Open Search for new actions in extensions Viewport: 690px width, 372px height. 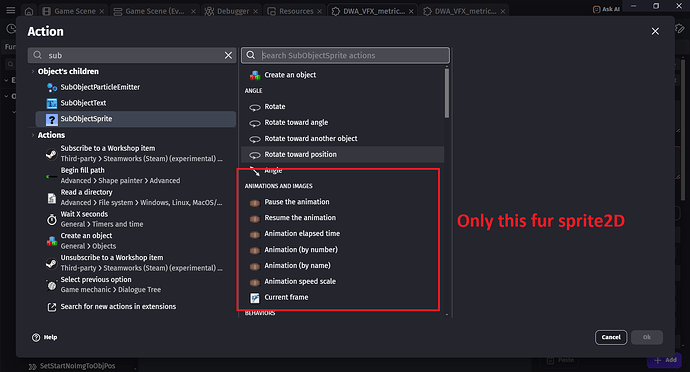(x=118, y=306)
